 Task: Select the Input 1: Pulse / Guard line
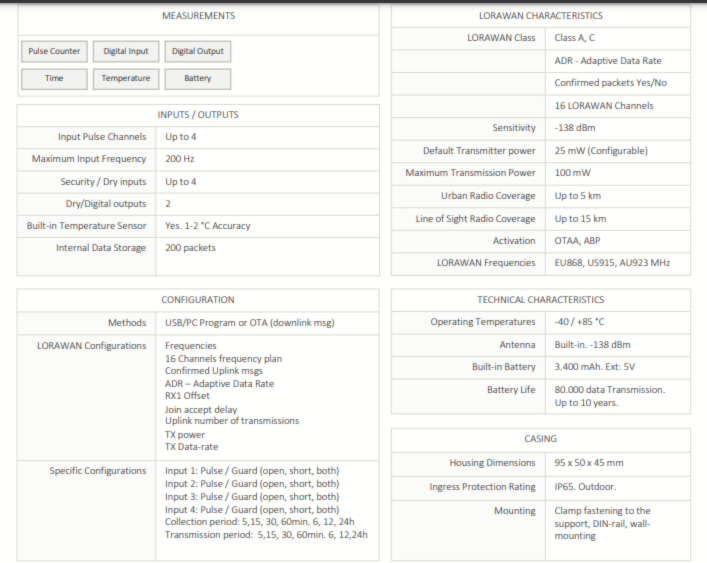[x=252, y=471]
